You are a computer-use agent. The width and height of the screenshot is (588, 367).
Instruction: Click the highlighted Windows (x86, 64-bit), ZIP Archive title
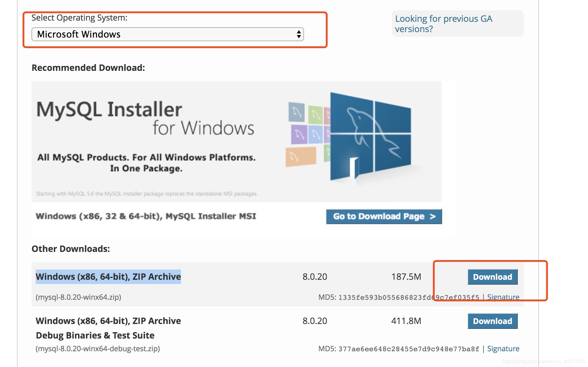[108, 276]
